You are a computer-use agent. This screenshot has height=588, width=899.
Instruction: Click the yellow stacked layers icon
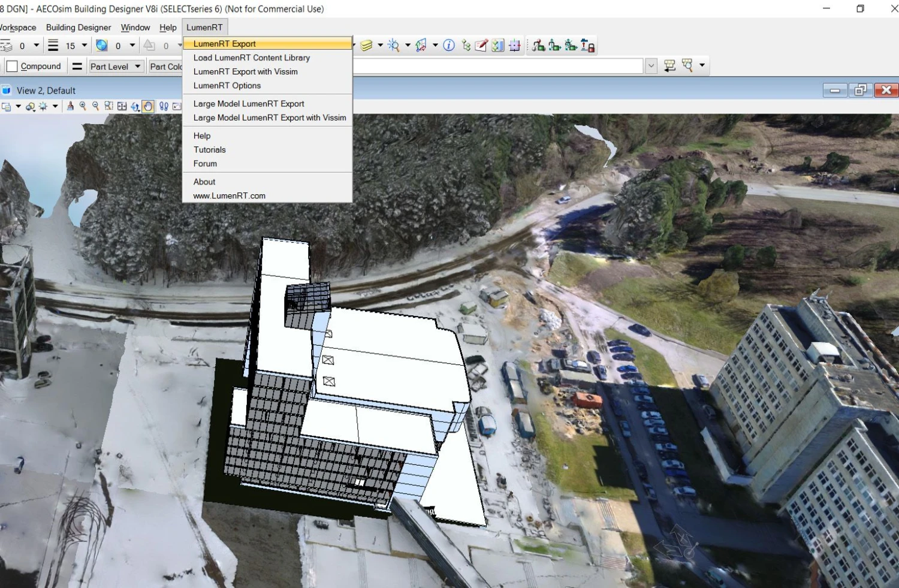coord(367,46)
